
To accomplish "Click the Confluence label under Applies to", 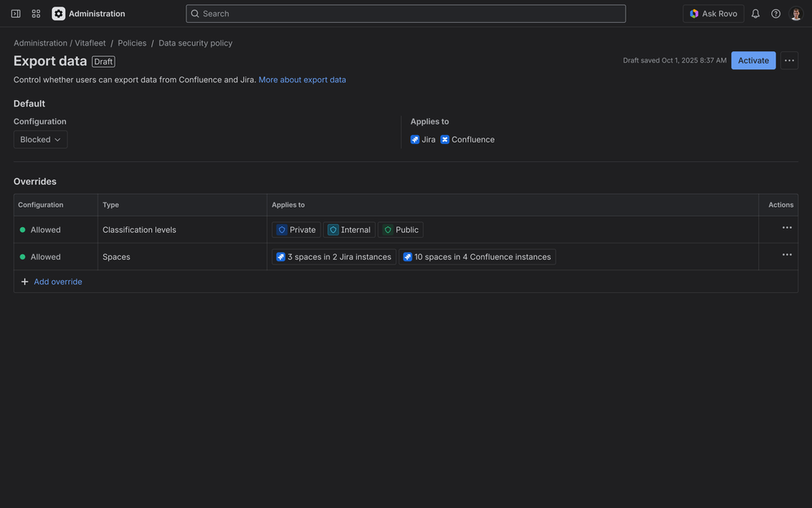I will [473, 139].
